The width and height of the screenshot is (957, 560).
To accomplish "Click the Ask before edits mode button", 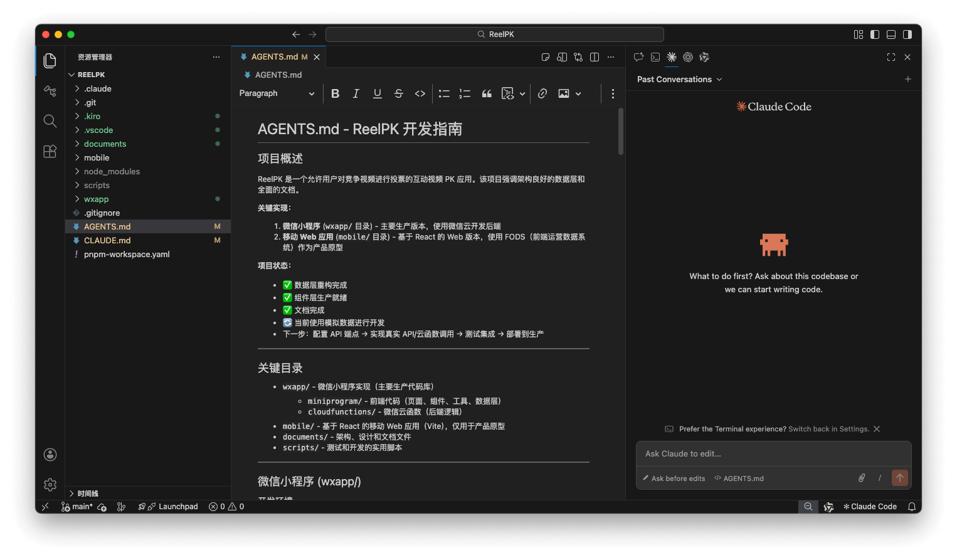I will pyautogui.click(x=674, y=478).
